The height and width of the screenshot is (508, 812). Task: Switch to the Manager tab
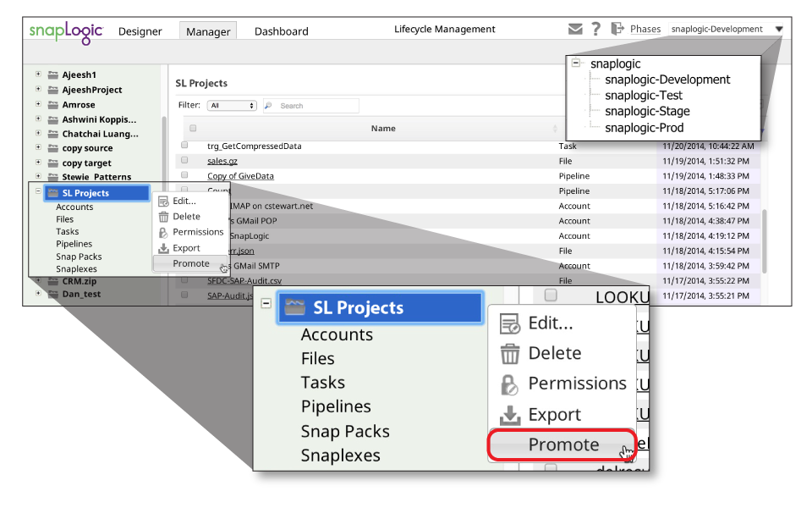(208, 31)
